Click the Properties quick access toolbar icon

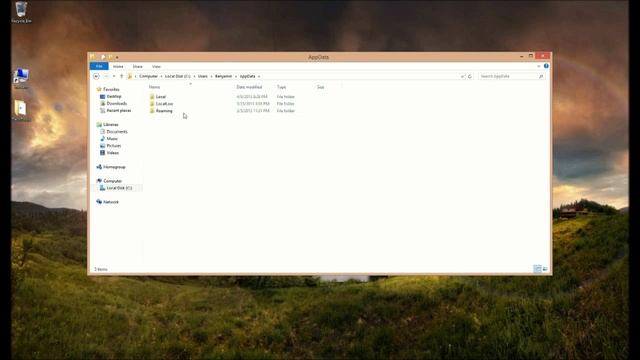[102, 57]
